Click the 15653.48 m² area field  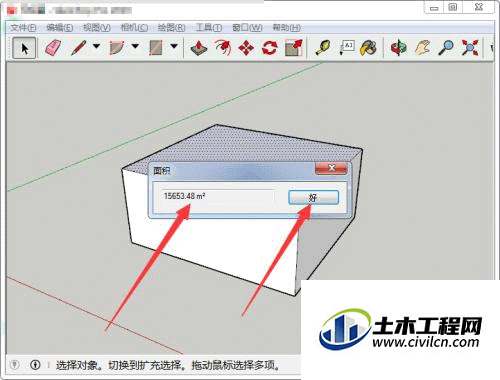[217, 196]
